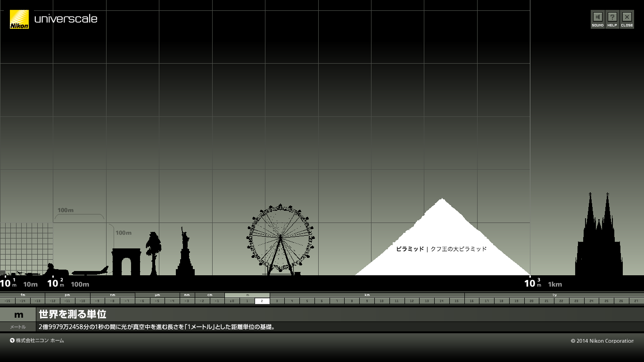Viewport: 644px width, 362px height.
Task: Go to scale exponent -12
Action: [52, 301]
